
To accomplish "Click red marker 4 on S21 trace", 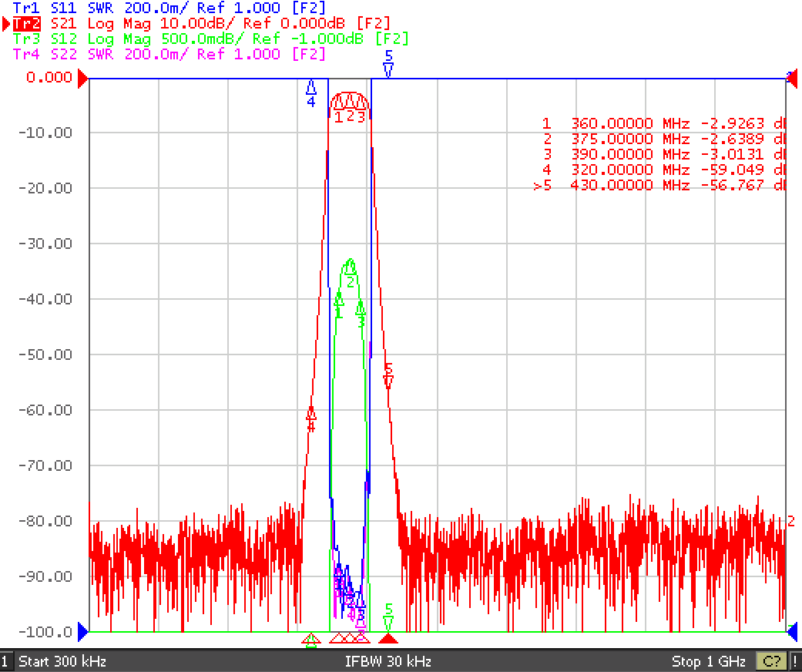I will tap(311, 418).
